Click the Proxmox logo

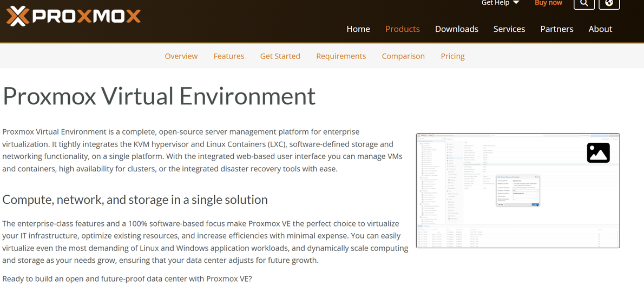click(74, 16)
